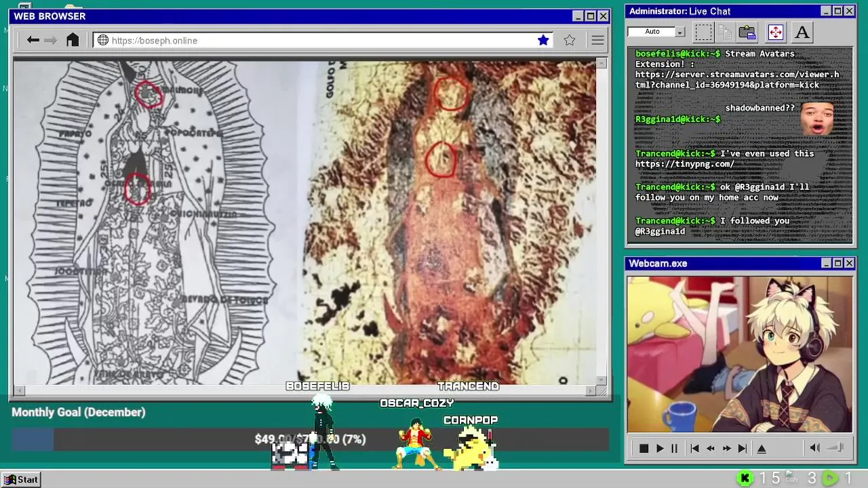Click the horizontal scrollbar left arrow

(19, 390)
